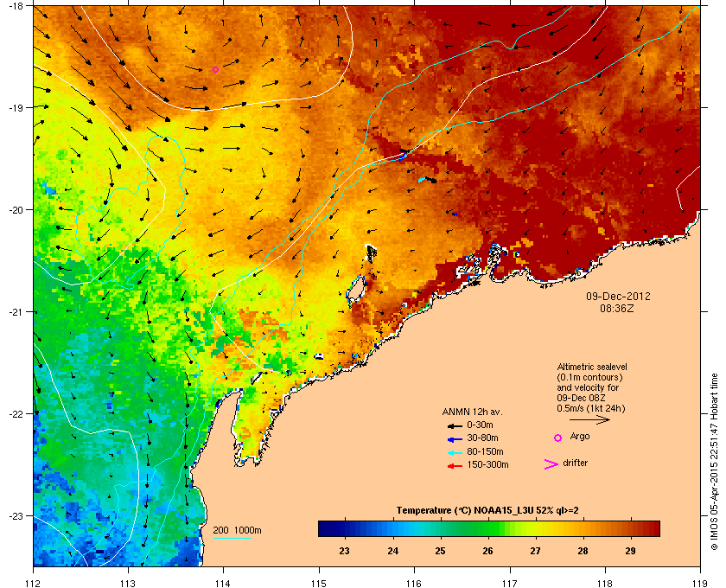Click the latitude axis label -23
This screenshot has width=726, height=588.
[x=16, y=515]
